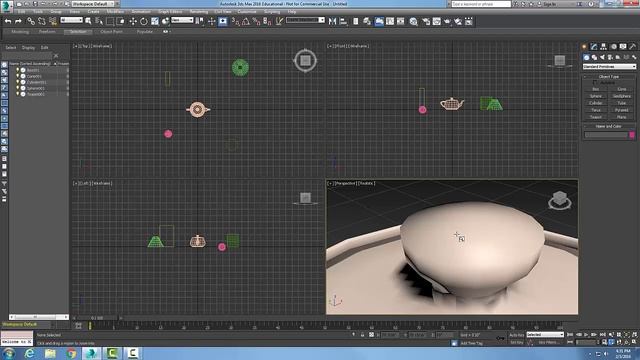This screenshot has width=640, height=360.
Task: Click the Mirror tool in main toolbar
Action: point(332,21)
